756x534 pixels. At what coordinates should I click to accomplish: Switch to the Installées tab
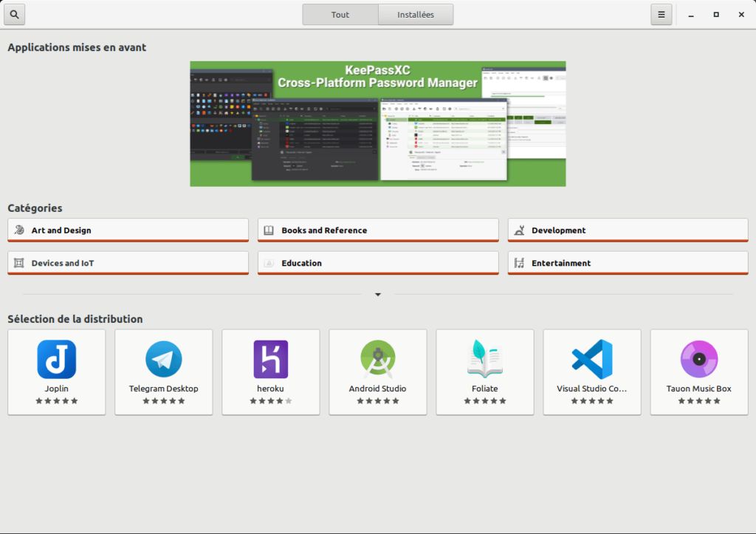416,14
